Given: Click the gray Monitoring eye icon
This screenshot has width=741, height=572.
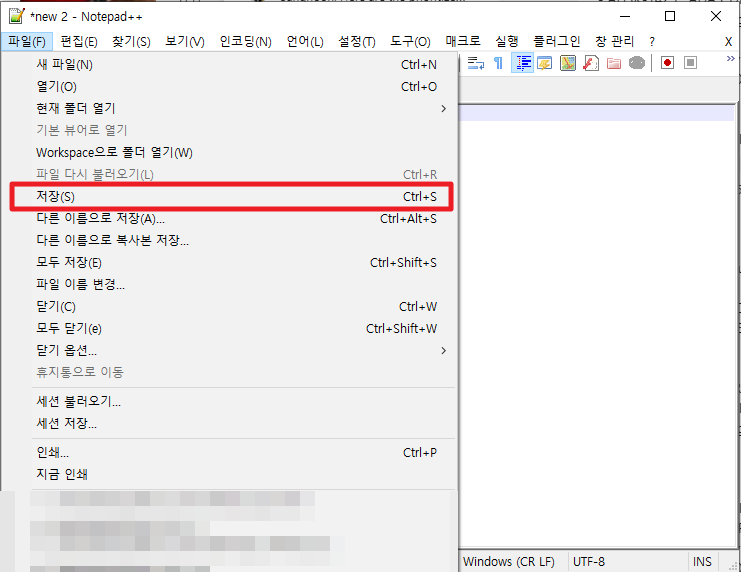Looking at the screenshot, I should coord(637,63).
